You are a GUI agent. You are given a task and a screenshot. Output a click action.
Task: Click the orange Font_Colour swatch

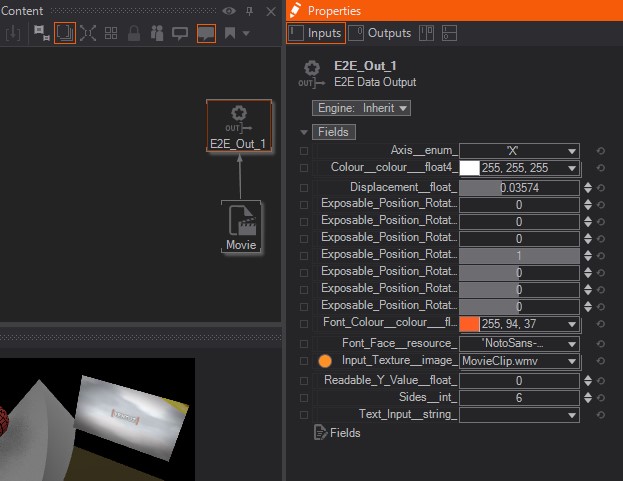tap(469, 324)
